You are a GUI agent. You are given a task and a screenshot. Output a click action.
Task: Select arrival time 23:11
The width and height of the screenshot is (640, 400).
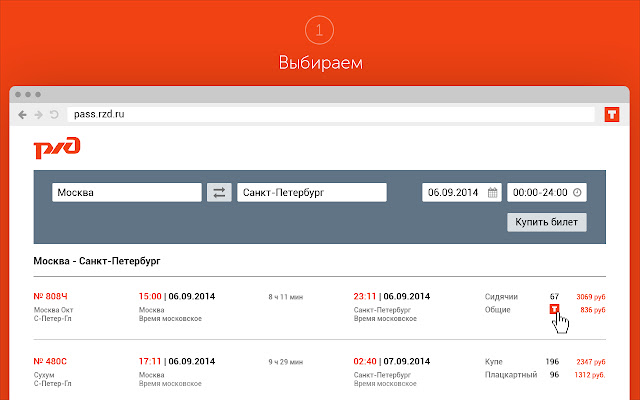click(x=364, y=296)
